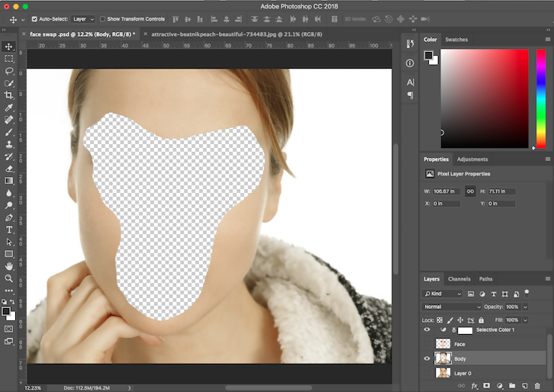Create a new layer
The image size is (554, 392).
(525, 386)
